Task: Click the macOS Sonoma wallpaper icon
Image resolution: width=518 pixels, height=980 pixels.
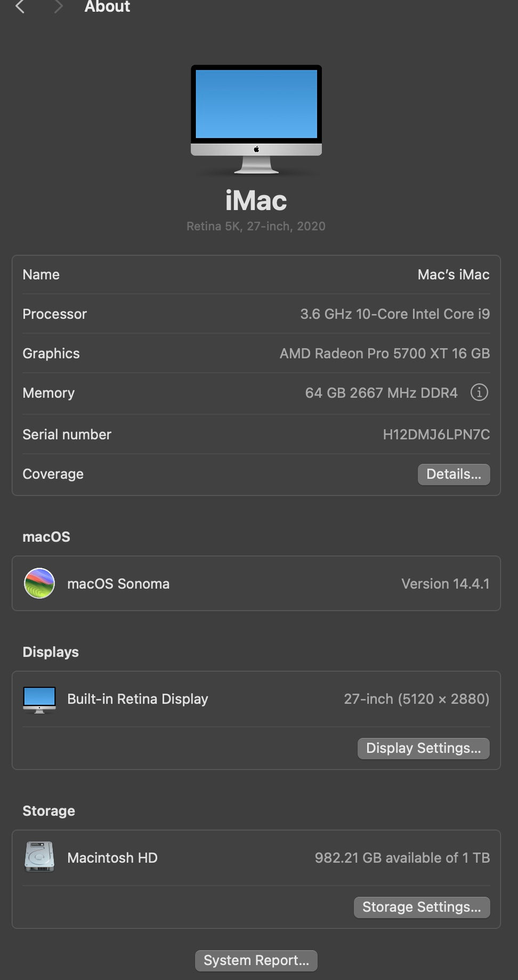Action: 39,583
